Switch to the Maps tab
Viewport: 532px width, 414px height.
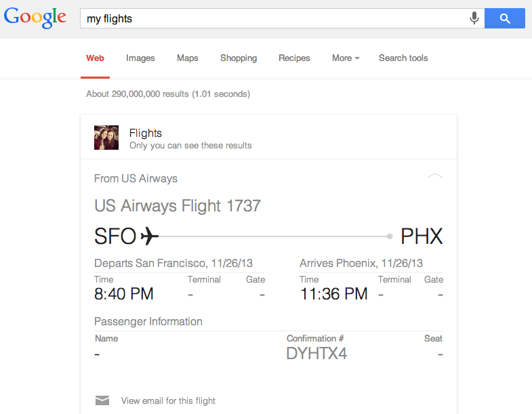(187, 58)
